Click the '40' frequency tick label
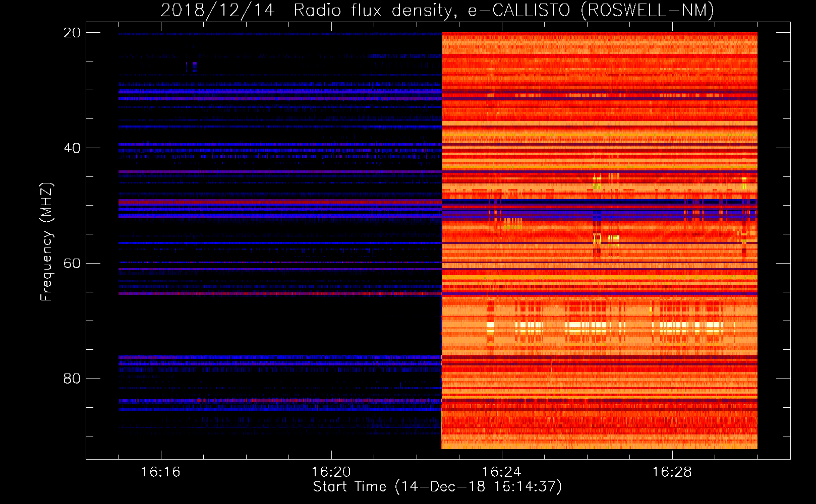 72,148
